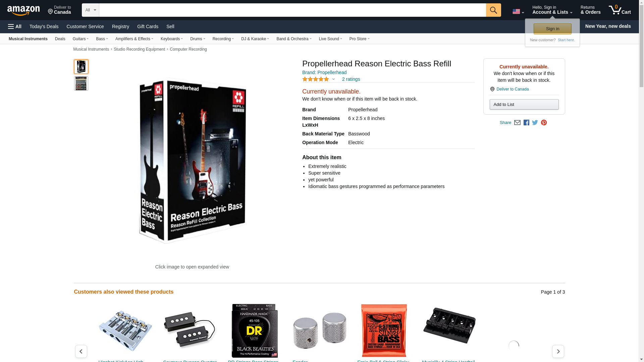Expand the search category All dropdown
This screenshot has height=362, width=644.
91,10
